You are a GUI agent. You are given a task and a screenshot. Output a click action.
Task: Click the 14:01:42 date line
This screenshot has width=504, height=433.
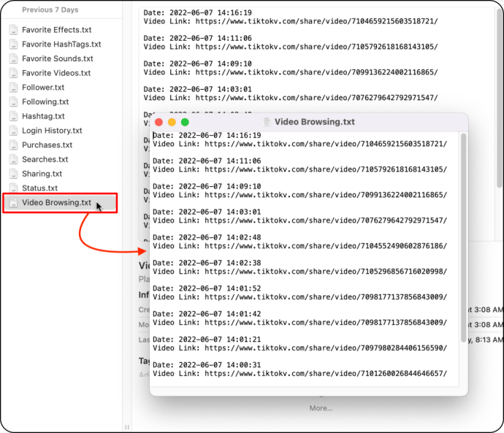(207, 314)
